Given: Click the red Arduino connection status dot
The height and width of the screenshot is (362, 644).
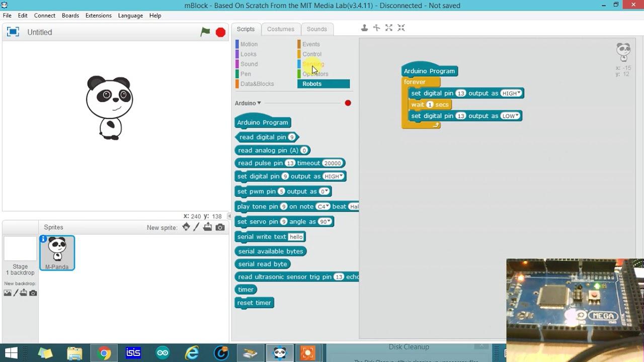Looking at the screenshot, I should click(348, 103).
